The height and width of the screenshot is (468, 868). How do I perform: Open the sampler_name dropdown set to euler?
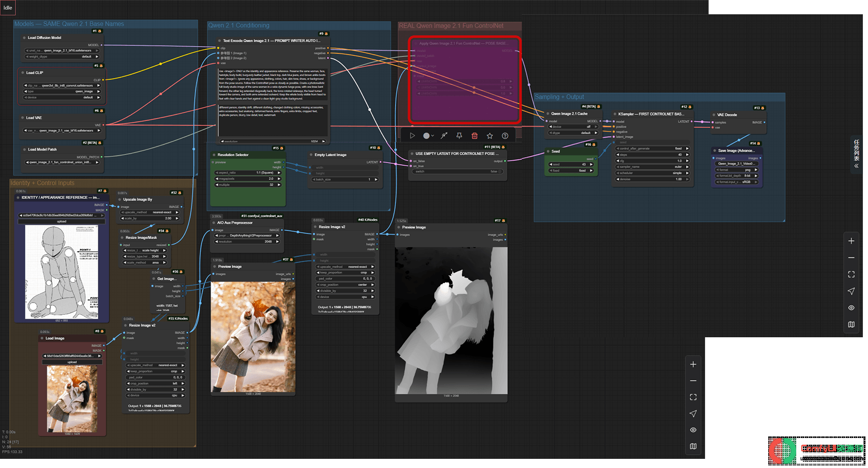[x=653, y=167]
